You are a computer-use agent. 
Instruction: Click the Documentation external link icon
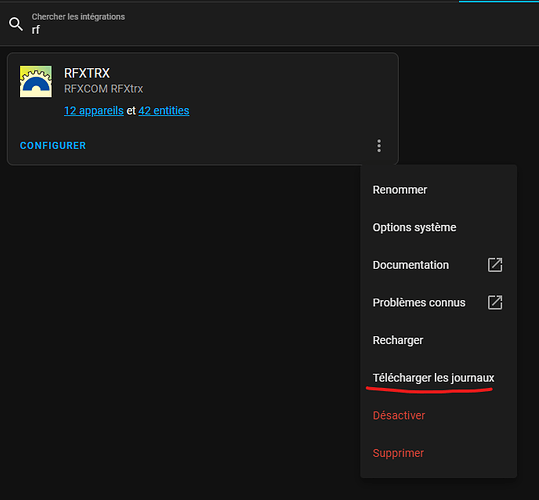495,265
